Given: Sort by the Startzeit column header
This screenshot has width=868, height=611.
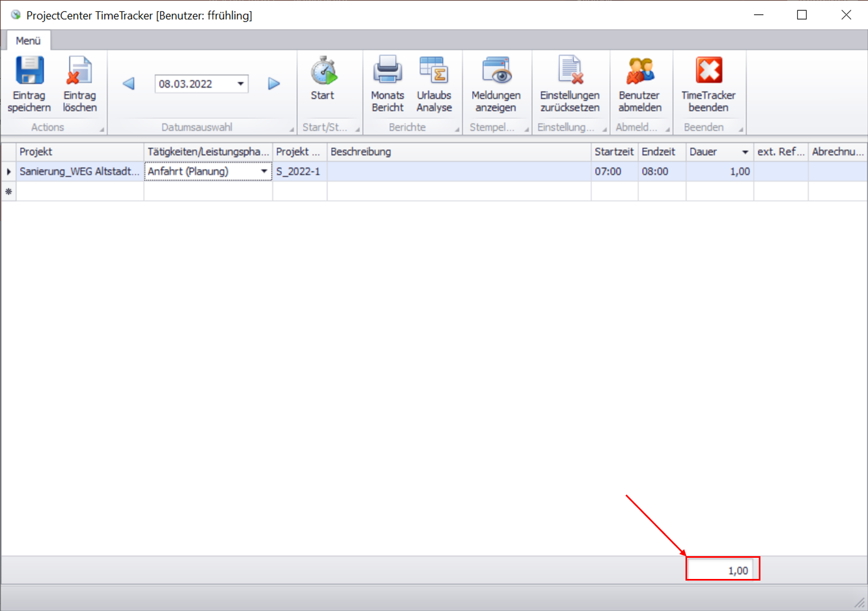Looking at the screenshot, I should coord(614,152).
